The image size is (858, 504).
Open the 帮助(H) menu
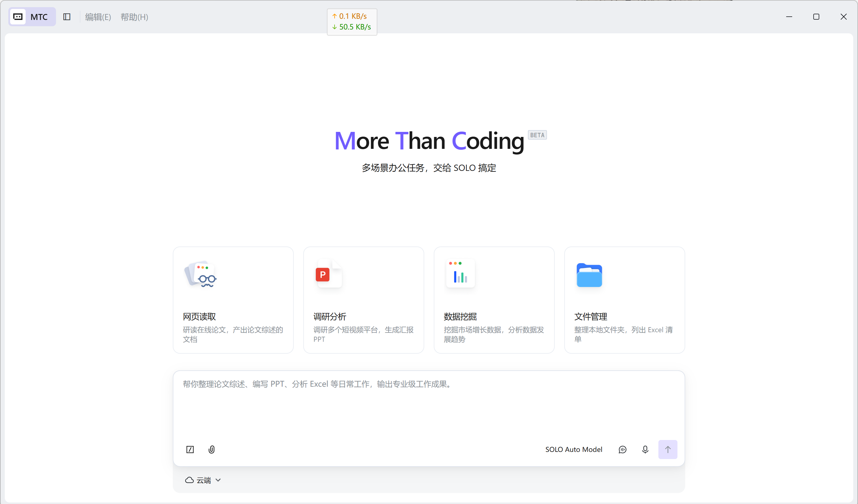pyautogui.click(x=134, y=17)
